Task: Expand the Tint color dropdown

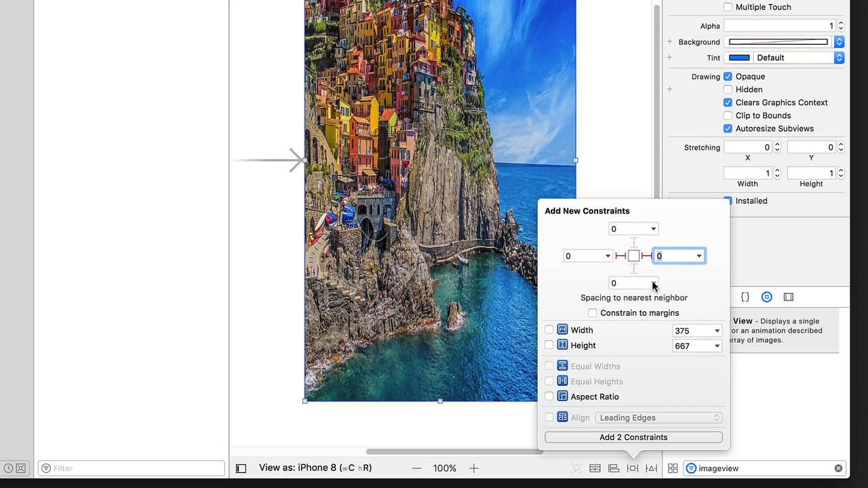Action: (839, 58)
